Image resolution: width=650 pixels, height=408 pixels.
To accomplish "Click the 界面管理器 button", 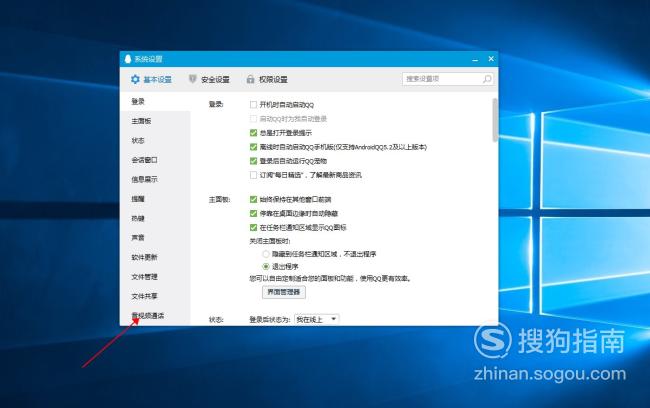I will (x=284, y=292).
